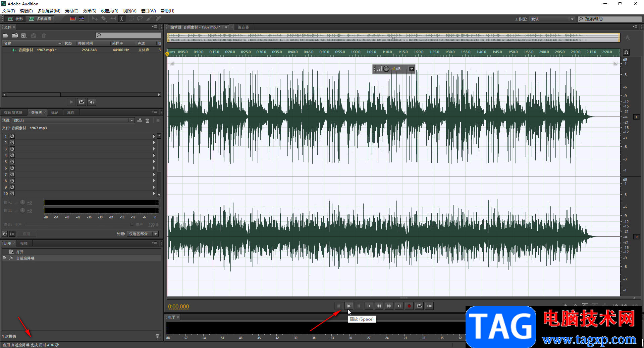Click the output gain knob
Viewport: 644px width, 348px height.
(22, 210)
